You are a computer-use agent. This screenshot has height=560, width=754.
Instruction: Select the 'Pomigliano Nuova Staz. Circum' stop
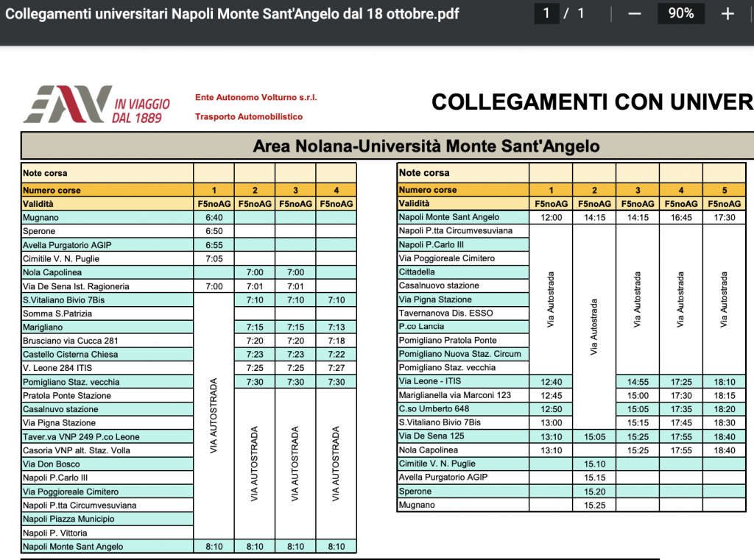click(x=459, y=354)
